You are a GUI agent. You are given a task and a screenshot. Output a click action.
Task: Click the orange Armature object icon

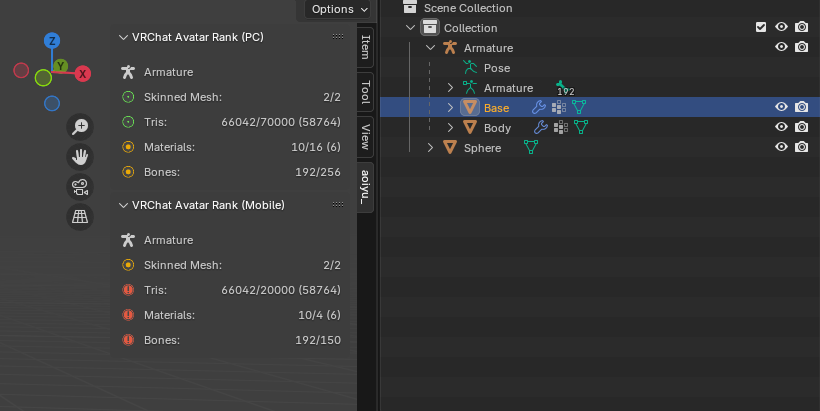[x=450, y=48]
